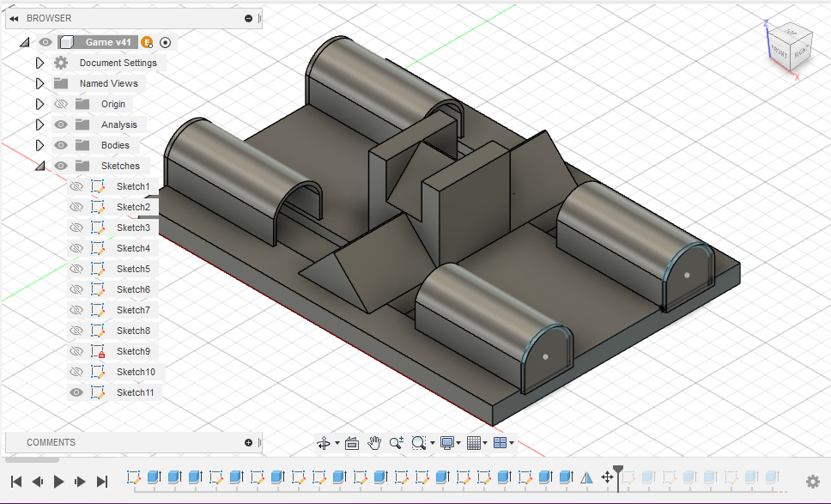The width and height of the screenshot is (831, 504).
Task: Activate the Zoom tool
Action: (x=396, y=442)
